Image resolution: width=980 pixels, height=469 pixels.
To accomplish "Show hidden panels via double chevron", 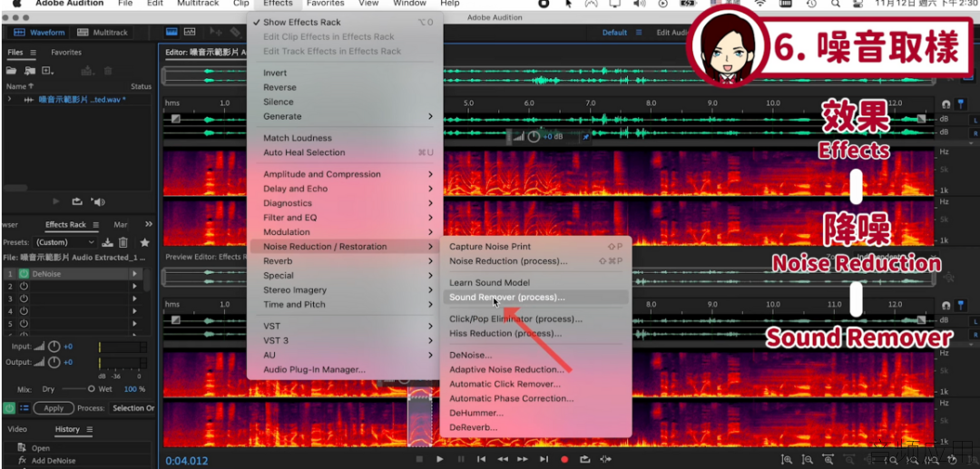I will click(149, 224).
